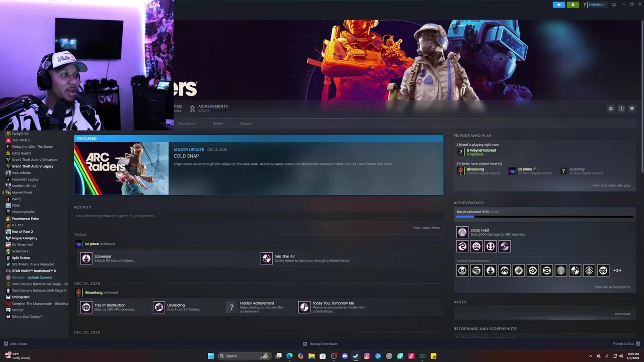Select Farlight 84 in the library
Screen dimensions: 644x362
pos(20,134)
